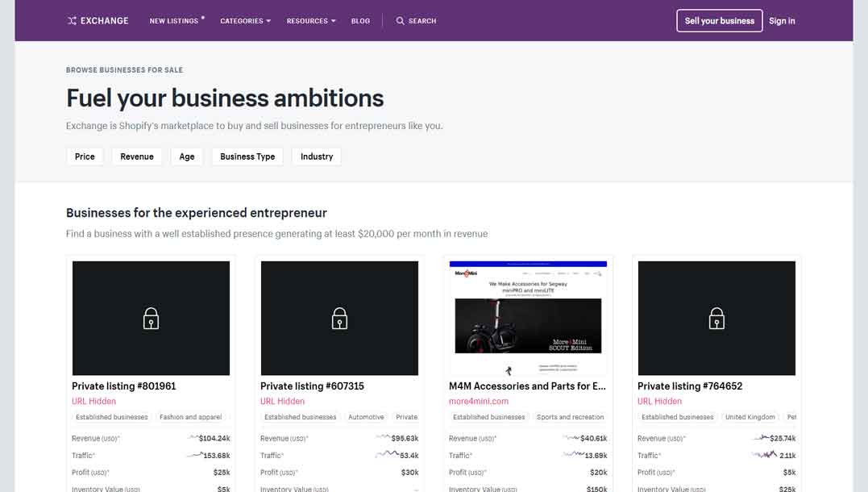Image resolution: width=868 pixels, height=492 pixels.
Task: Click the traffic sparkline for listing #607315
Action: pyautogui.click(x=387, y=454)
